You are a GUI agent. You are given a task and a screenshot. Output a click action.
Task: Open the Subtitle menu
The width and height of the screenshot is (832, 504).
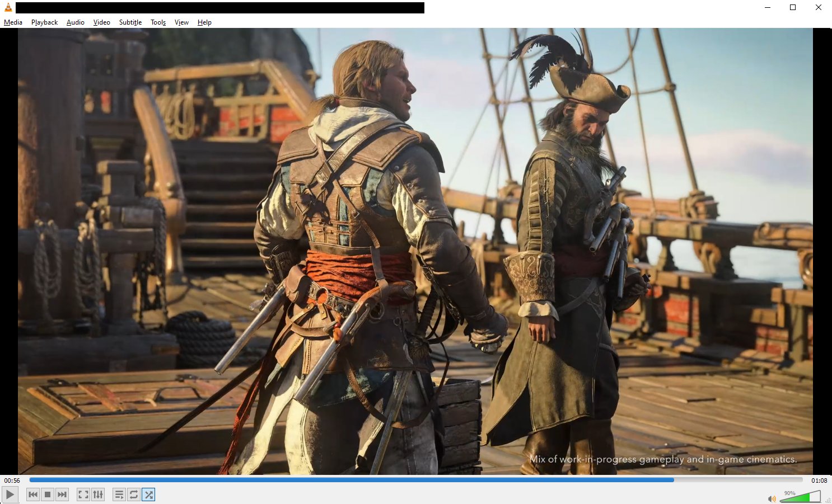[x=130, y=22]
